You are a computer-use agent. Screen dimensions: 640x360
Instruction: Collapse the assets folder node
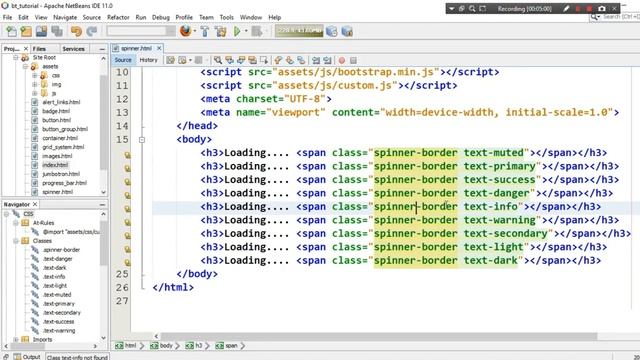click(x=25, y=67)
